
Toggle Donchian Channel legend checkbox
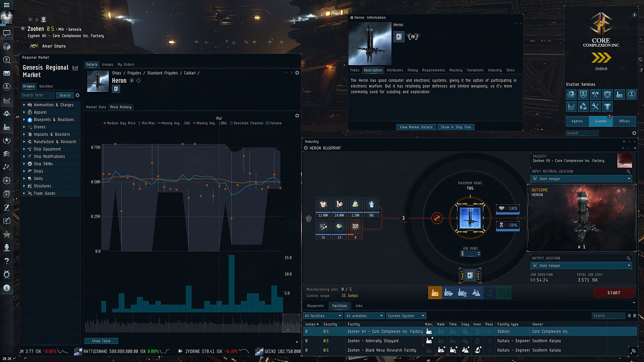(x=231, y=123)
